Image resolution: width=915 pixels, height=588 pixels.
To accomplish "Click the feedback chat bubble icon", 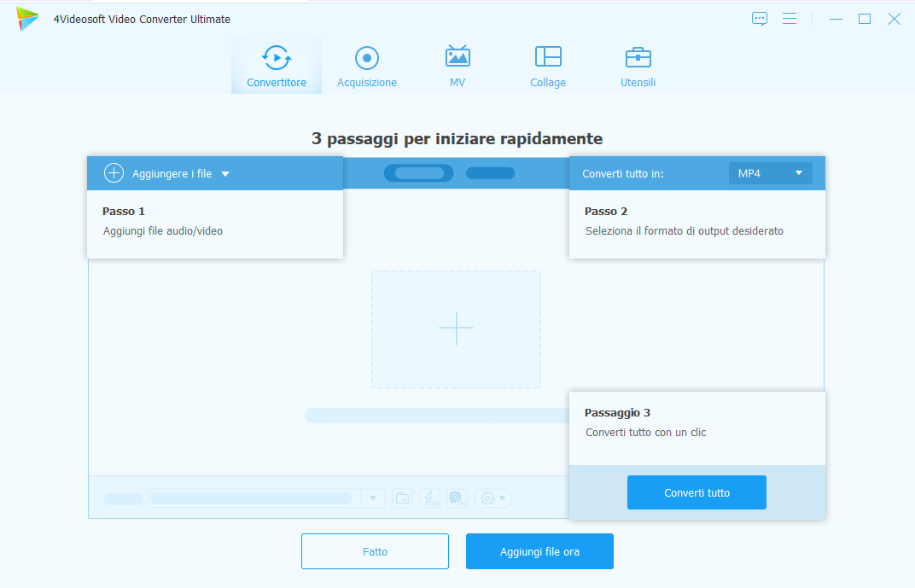I will click(x=759, y=19).
